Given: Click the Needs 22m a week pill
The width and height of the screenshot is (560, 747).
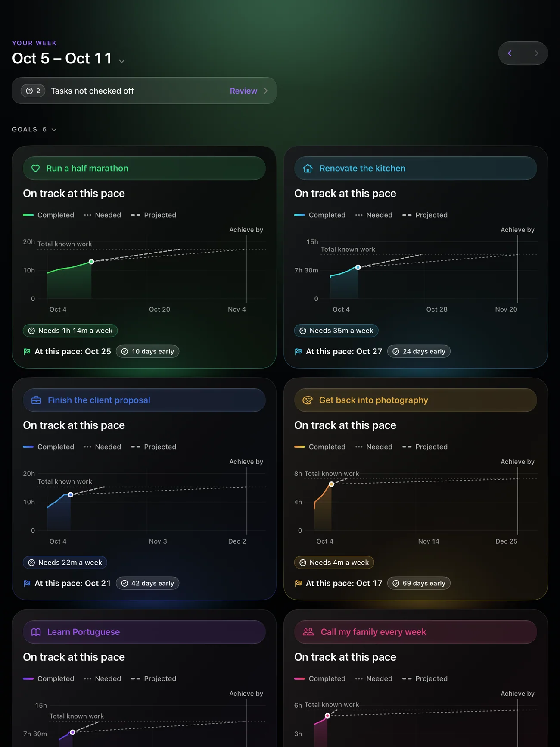Looking at the screenshot, I should pos(65,563).
